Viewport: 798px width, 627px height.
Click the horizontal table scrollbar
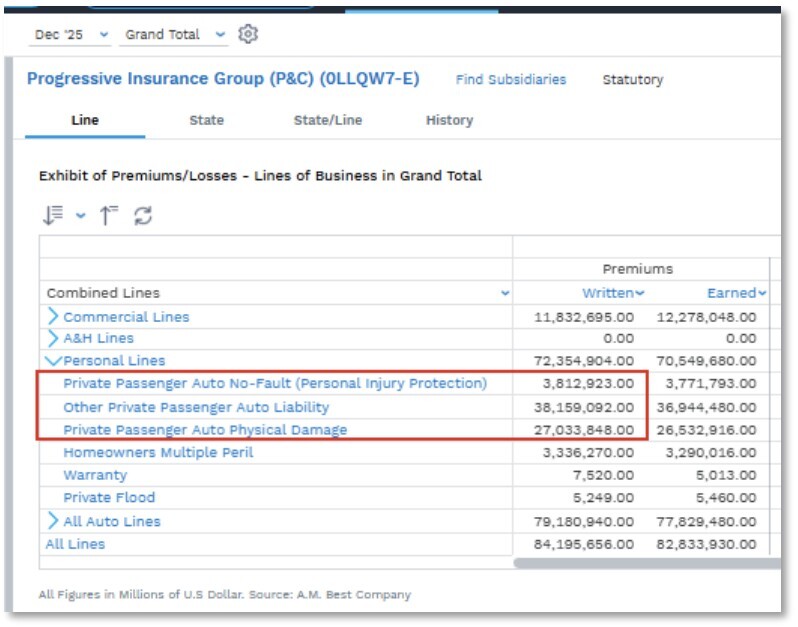(647, 563)
